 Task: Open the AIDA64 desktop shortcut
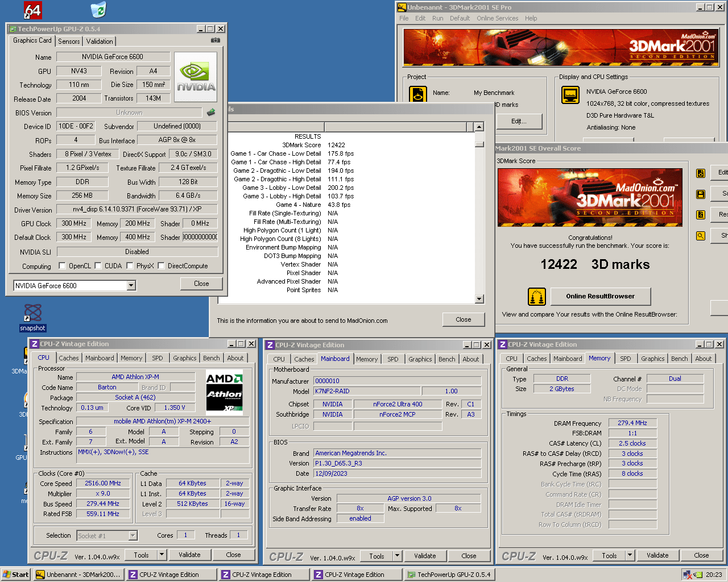pos(33,10)
